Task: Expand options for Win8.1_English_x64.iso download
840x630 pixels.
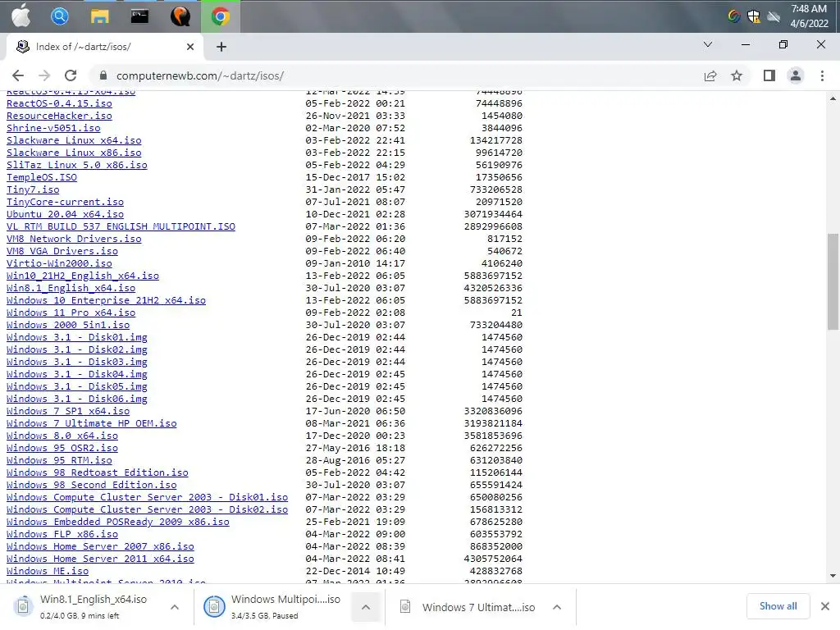Action: (175, 607)
